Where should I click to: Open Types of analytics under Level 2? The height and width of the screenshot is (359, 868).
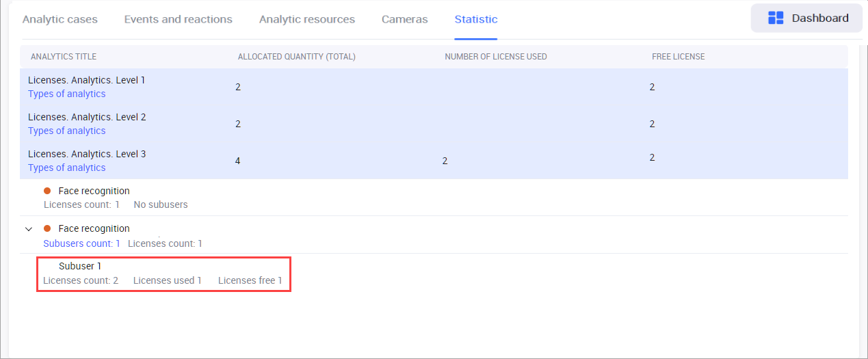click(x=67, y=131)
